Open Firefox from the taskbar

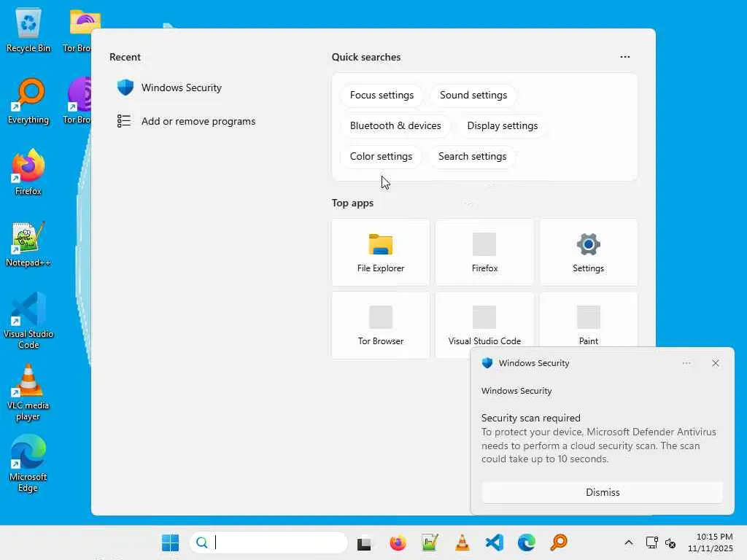click(x=398, y=542)
